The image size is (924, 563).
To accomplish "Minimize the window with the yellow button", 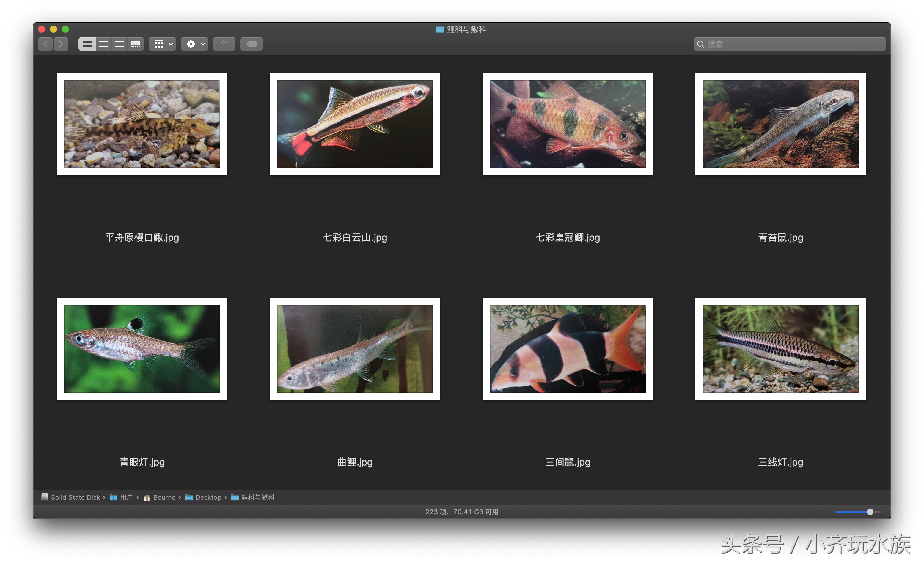I will 54,29.
